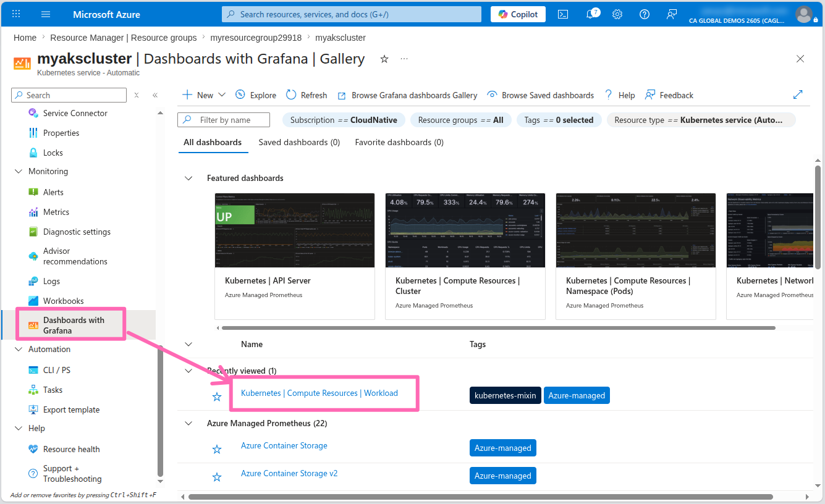This screenshot has width=825, height=504.
Task: Click Browse Grafana dashboards Gallery
Action: point(407,95)
